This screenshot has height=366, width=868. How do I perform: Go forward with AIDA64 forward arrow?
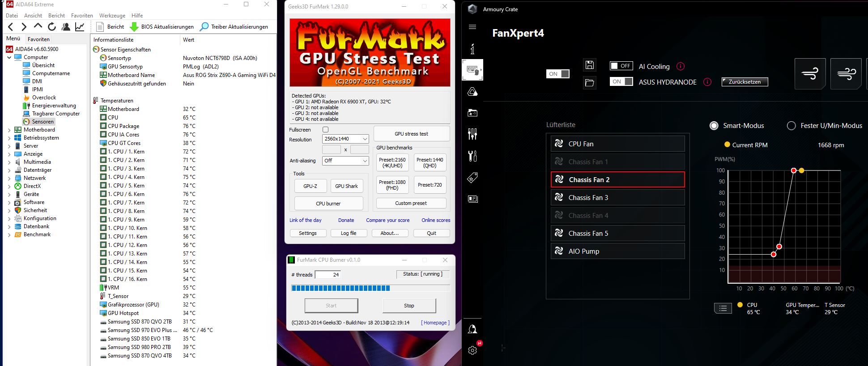click(24, 27)
